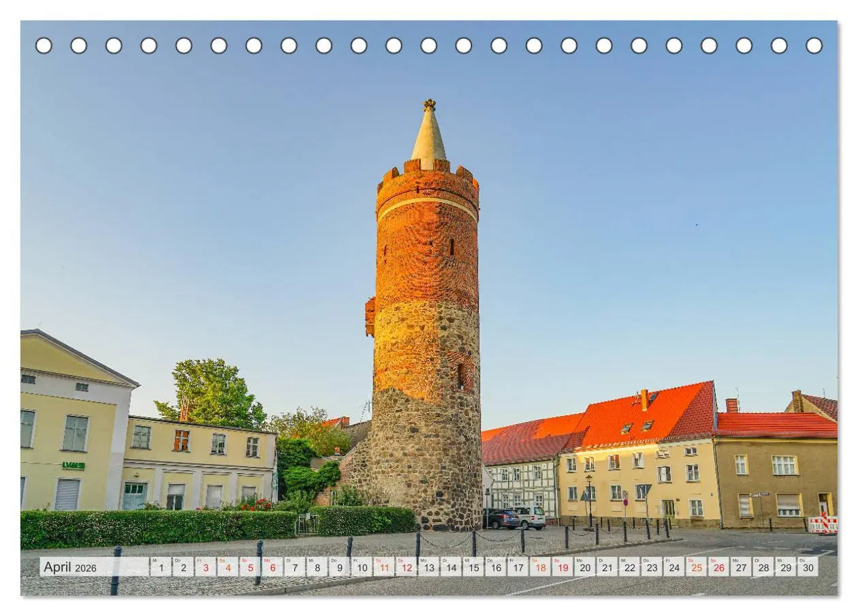Select the date cell 24 (Fr)

674,567
